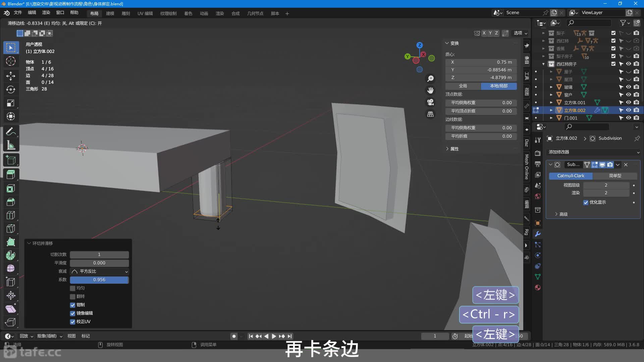Choose the 简单型 subdivision type
Screen dimensions: 644x362
[615, 176]
